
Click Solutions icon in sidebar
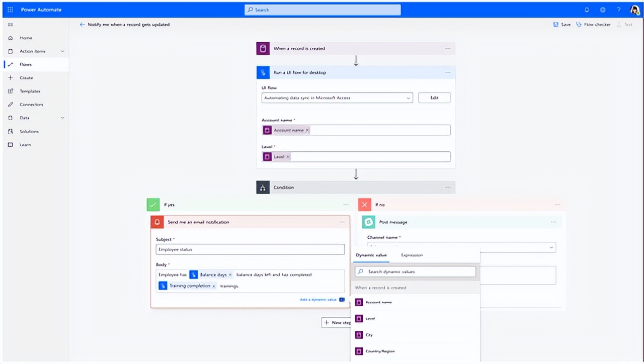click(11, 131)
